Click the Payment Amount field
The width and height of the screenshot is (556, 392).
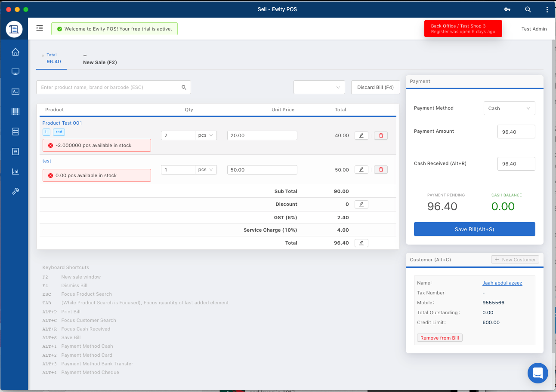(x=516, y=132)
